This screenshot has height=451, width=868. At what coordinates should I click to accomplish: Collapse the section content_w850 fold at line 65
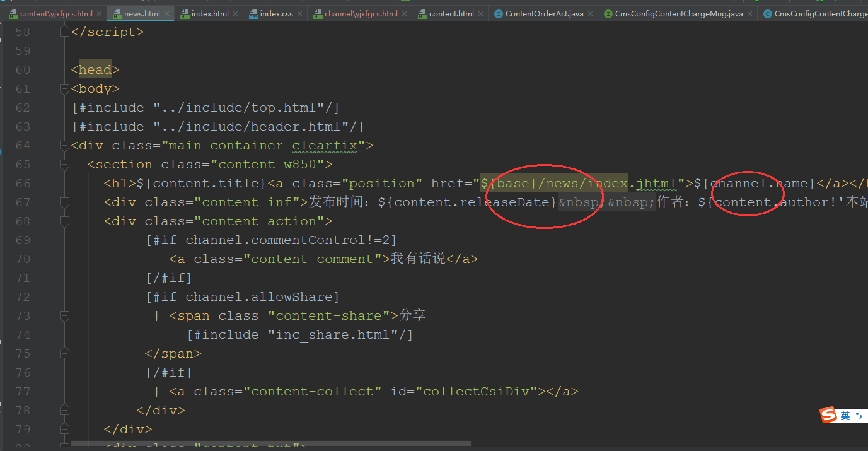(64, 164)
